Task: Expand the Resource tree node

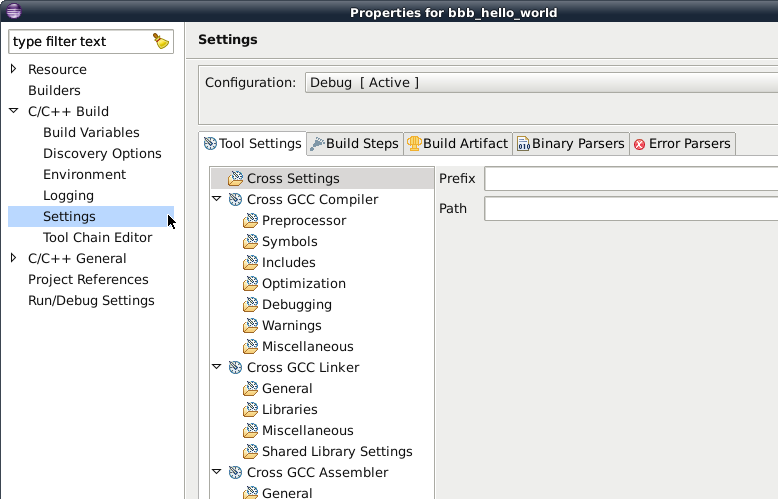Action: pos(14,69)
